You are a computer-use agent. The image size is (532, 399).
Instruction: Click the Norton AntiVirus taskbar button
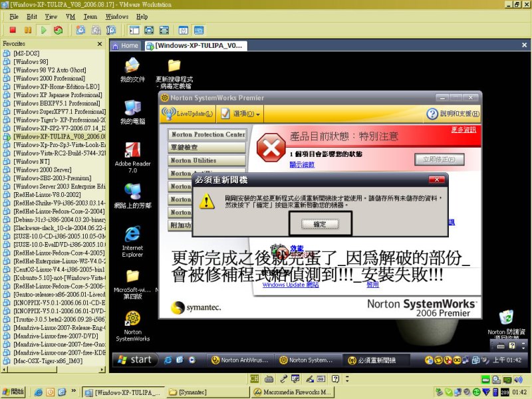pyautogui.click(x=240, y=360)
